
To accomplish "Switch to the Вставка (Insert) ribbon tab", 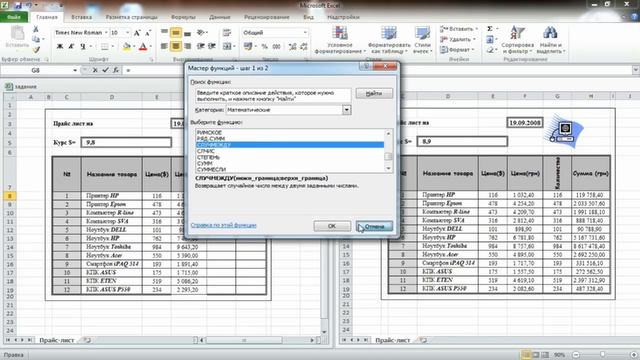I will point(81,17).
